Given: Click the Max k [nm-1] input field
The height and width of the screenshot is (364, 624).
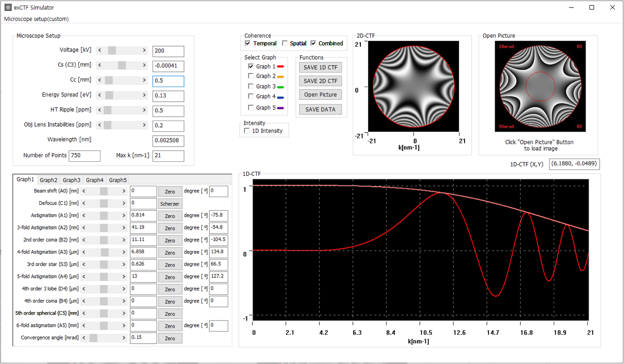Looking at the screenshot, I should [168, 156].
